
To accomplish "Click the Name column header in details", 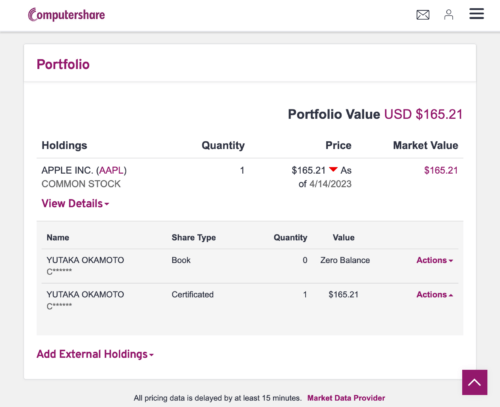I will [58, 237].
